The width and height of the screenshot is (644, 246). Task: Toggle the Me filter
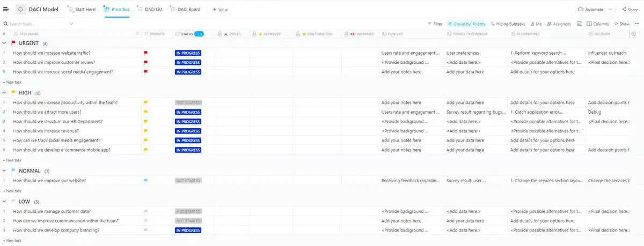click(x=536, y=24)
